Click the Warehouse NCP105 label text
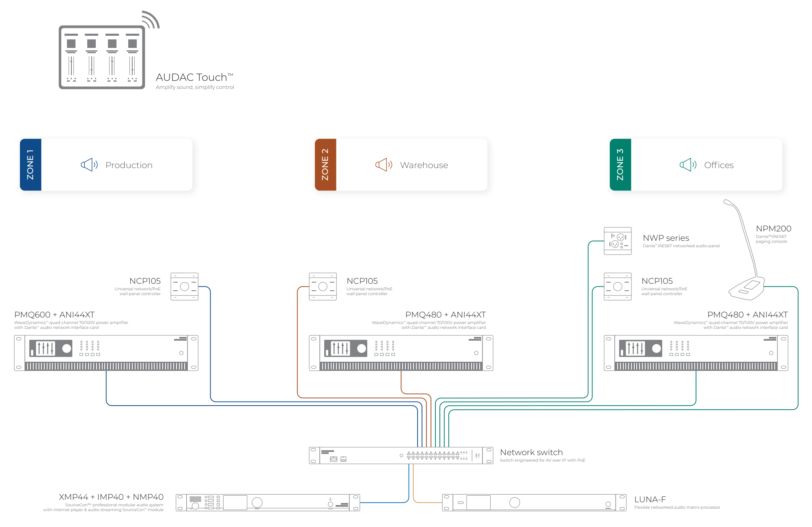The height and width of the screenshot is (527, 812). point(362,281)
